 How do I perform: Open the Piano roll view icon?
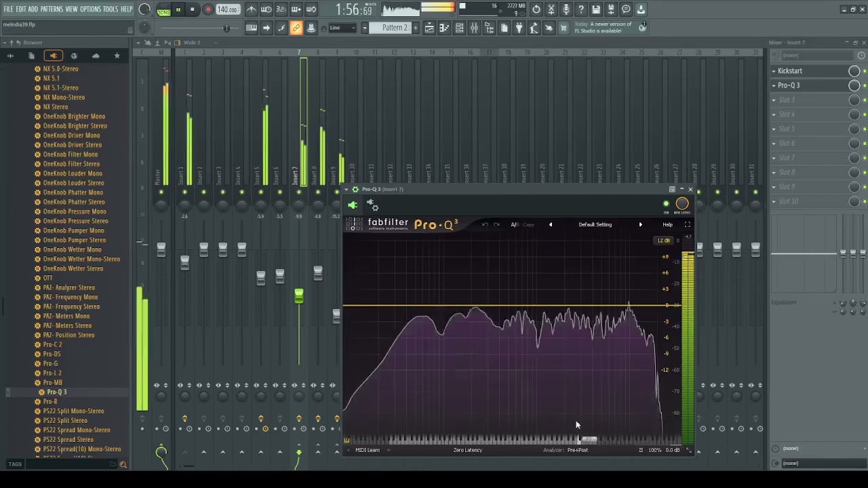(444, 28)
